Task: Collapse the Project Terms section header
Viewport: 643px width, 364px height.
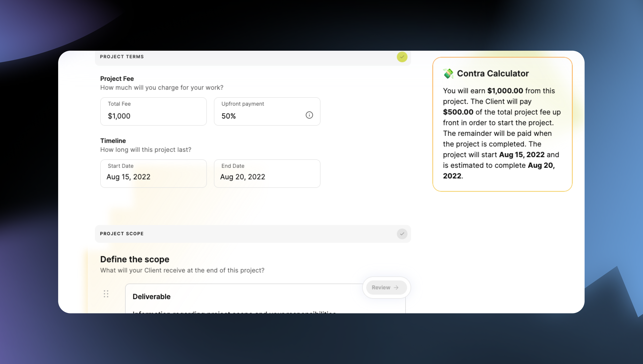Action: [253, 58]
